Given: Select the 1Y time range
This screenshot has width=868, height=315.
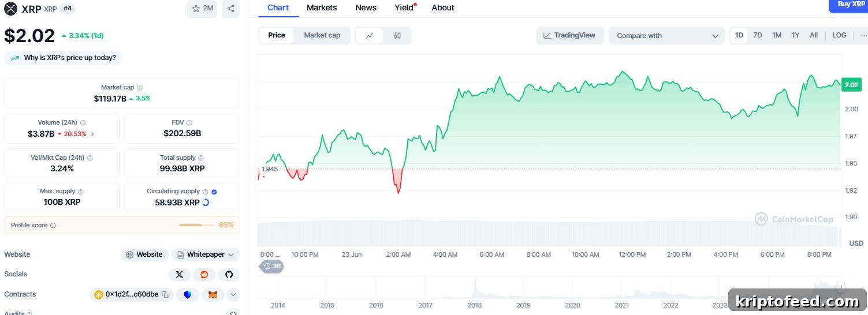Looking at the screenshot, I should 795,35.
